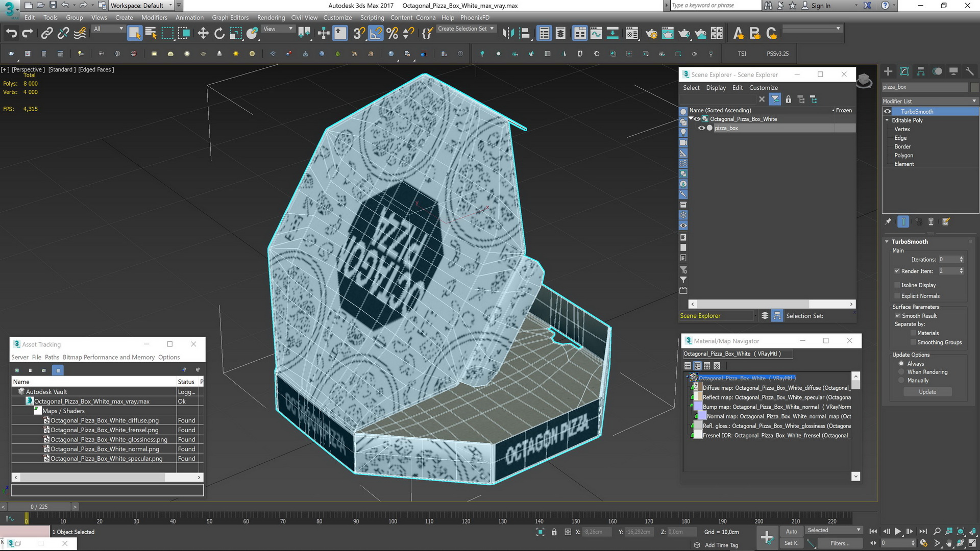Screen dimensions: 980x551
Task: Enable Separate by Smoothing Groups checkbox
Action: coord(913,342)
